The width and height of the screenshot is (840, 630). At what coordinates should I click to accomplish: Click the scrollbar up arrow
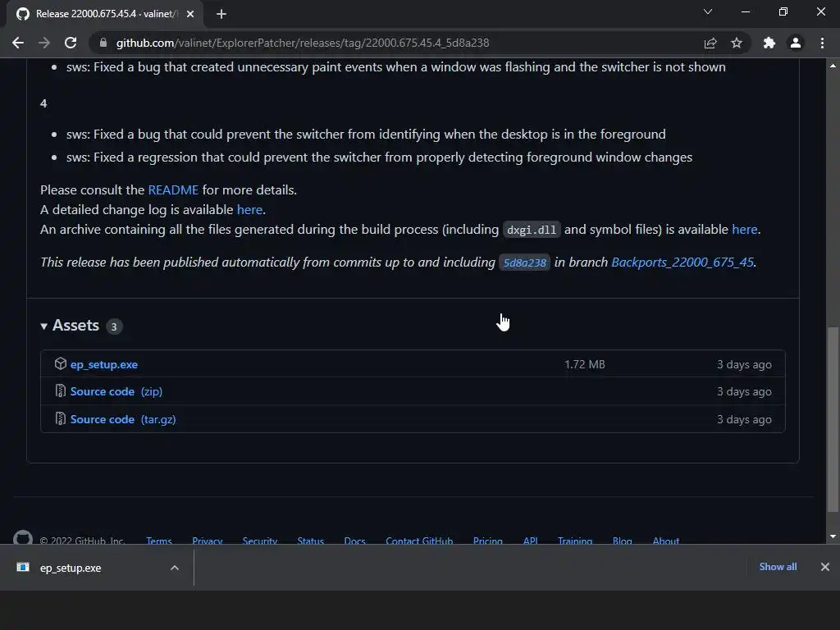tap(833, 66)
